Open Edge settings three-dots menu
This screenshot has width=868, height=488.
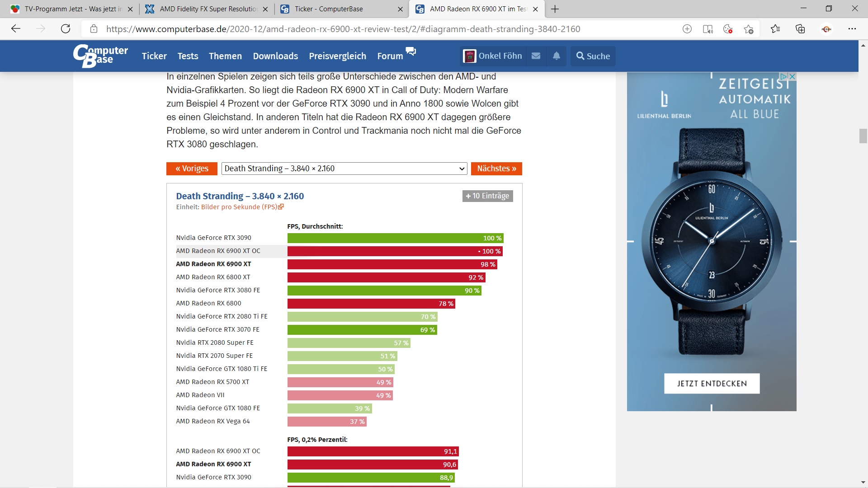(852, 29)
